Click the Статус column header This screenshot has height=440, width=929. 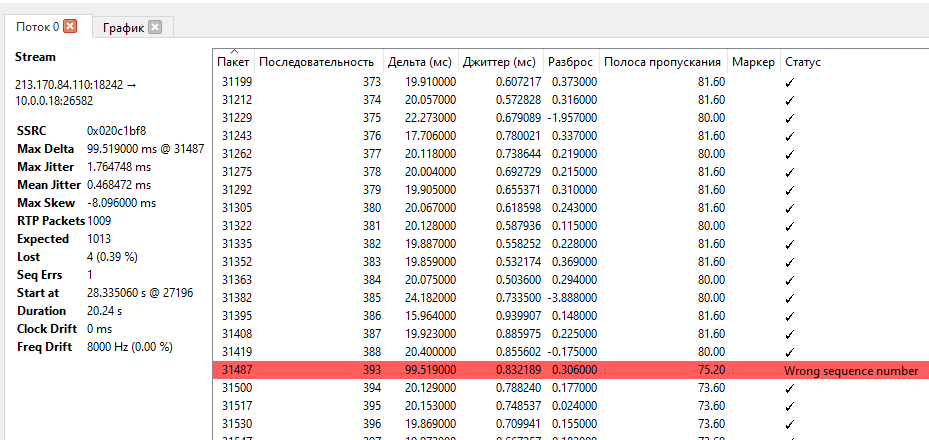point(802,62)
